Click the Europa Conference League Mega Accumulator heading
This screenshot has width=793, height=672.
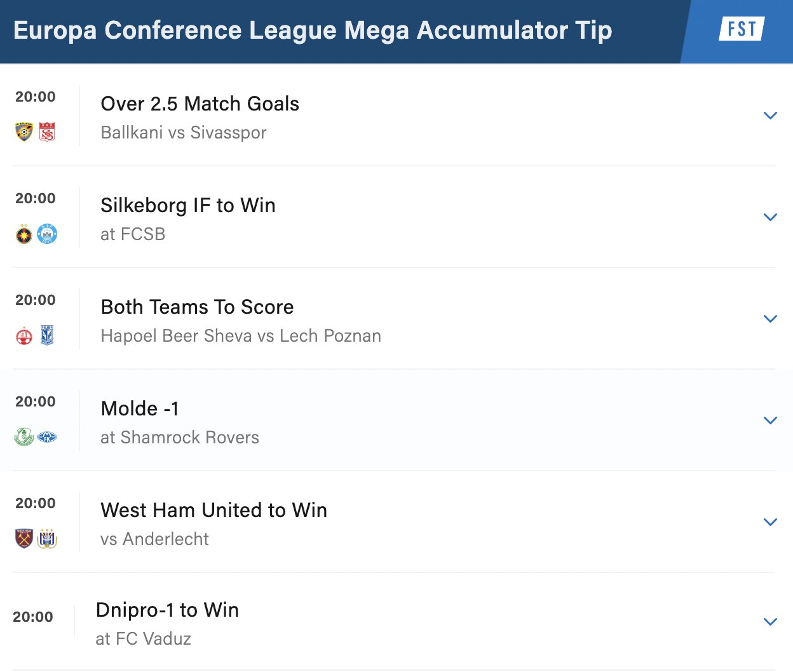[313, 30]
